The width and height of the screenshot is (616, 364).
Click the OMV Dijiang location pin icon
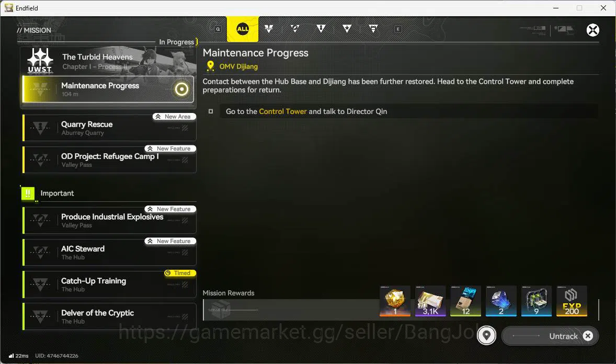click(211, 66)
